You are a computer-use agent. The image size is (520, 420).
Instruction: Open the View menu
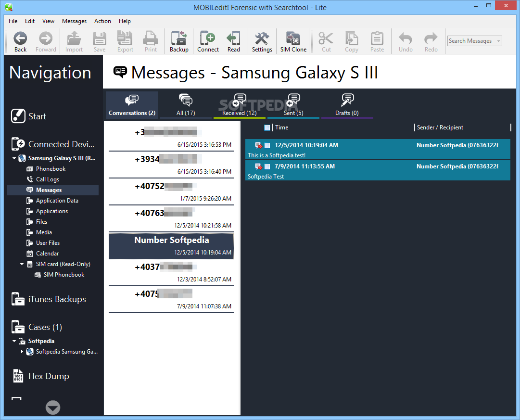(48, 21)
